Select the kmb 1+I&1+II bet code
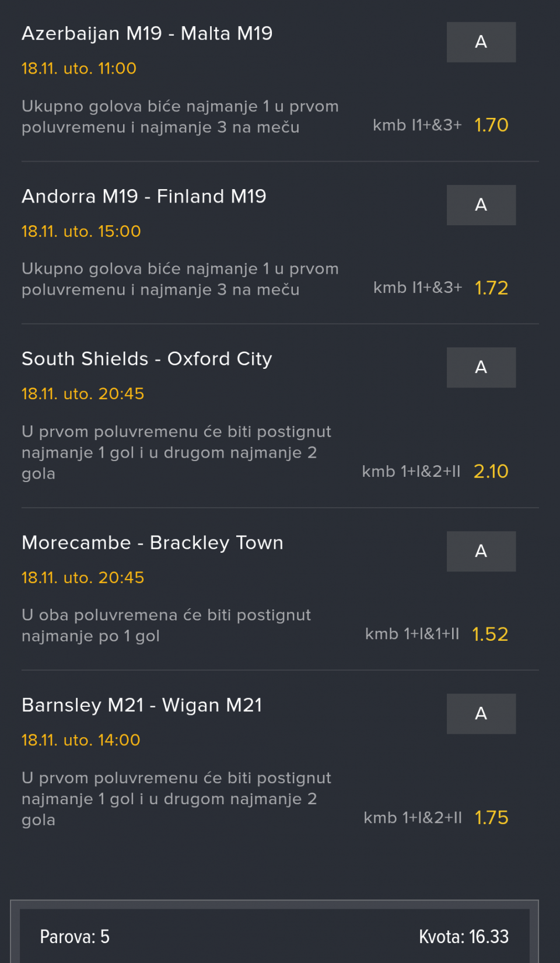 (x=412, y=634)
